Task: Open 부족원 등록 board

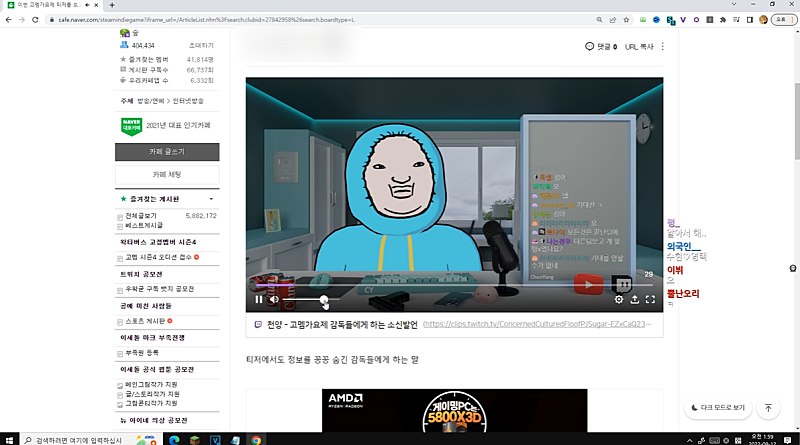Action: [x=142, y=353]
